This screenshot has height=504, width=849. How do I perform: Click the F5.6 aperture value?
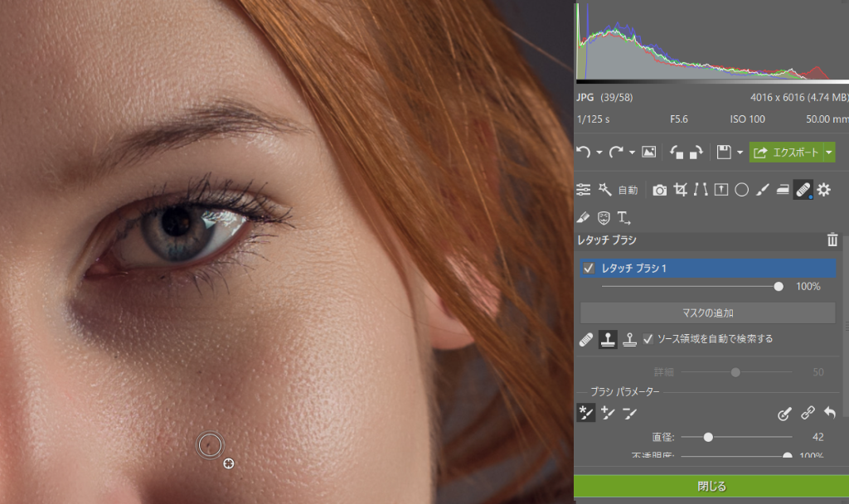tap(678, 119)
